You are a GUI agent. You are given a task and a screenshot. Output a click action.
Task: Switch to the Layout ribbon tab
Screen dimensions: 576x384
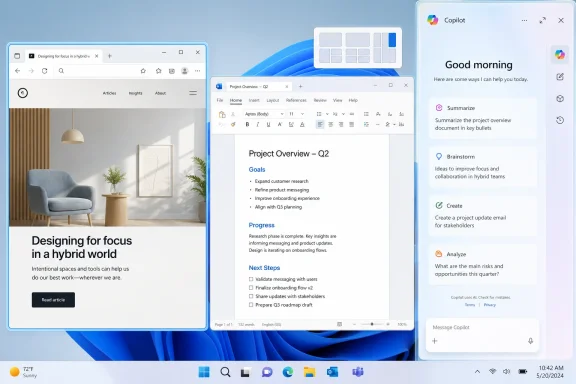click(x=273, y=100)
